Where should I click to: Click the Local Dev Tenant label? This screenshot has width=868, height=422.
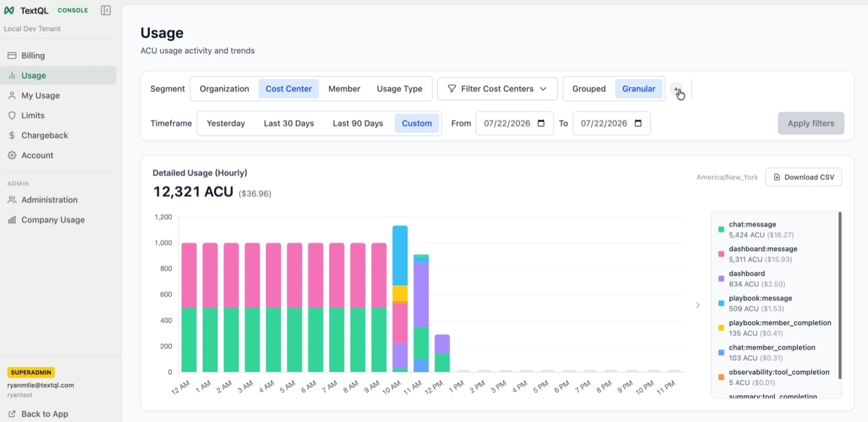point(32,29)
